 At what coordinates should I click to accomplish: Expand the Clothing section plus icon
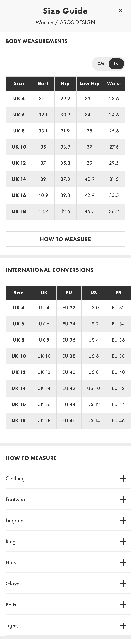(x=123, y=479)
